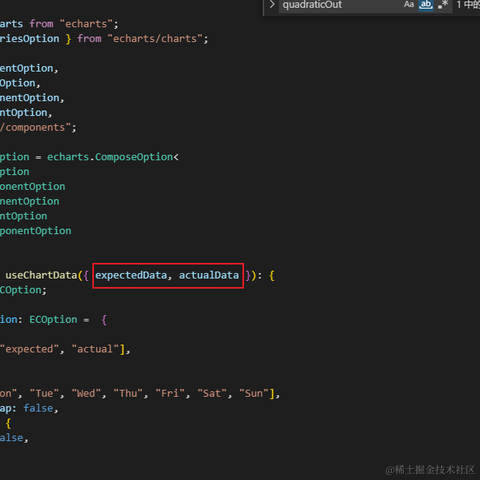Image resolution: width=480 pixels, height=480 pixels.
Task: Click the /components" string ending
Action: pos(36,127)
